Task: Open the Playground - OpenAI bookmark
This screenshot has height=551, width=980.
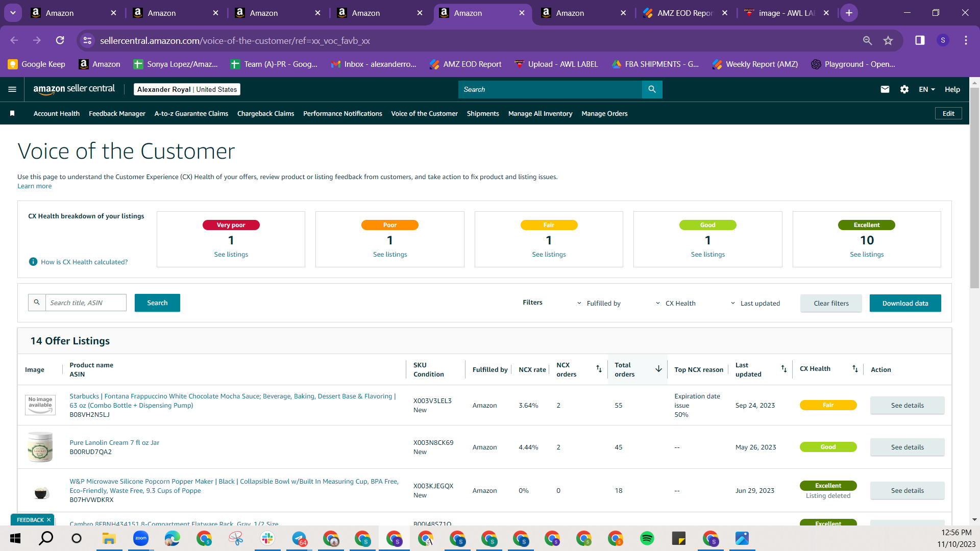Action: pyautogui.click(x=853, y=64)
